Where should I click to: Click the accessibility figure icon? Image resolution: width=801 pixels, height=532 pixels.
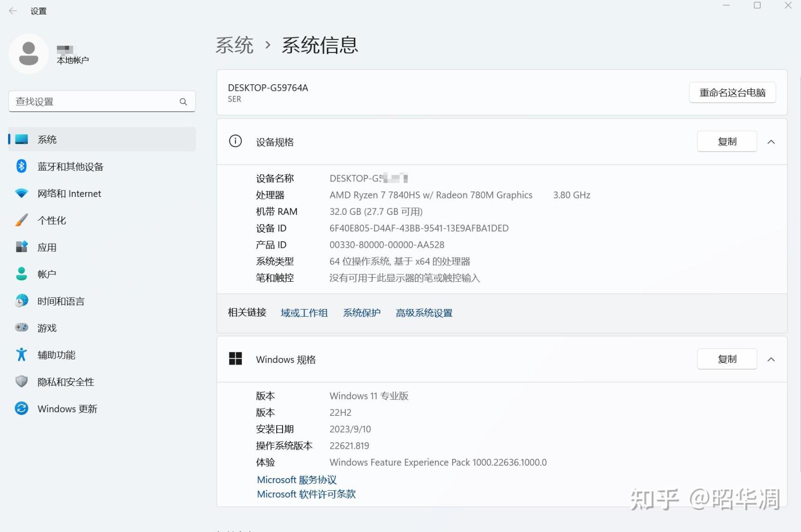pyautogui.click(x=21, y=355)
